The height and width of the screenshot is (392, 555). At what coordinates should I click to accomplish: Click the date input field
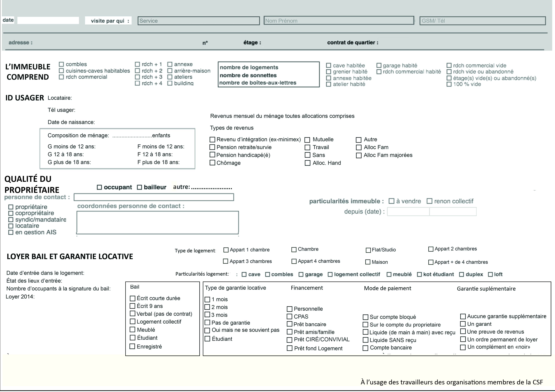pyautogui.click(x=48, y=21)
